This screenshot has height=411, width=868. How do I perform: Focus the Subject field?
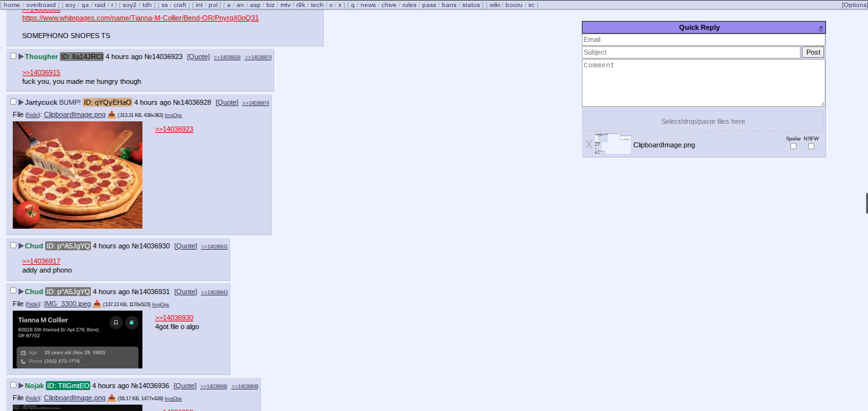(691, 52)
